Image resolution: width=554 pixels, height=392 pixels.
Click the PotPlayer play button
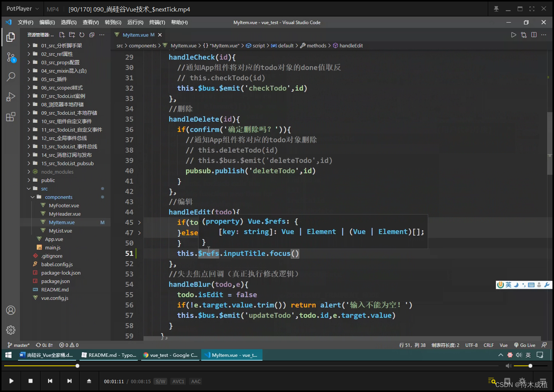pos(11,381)
